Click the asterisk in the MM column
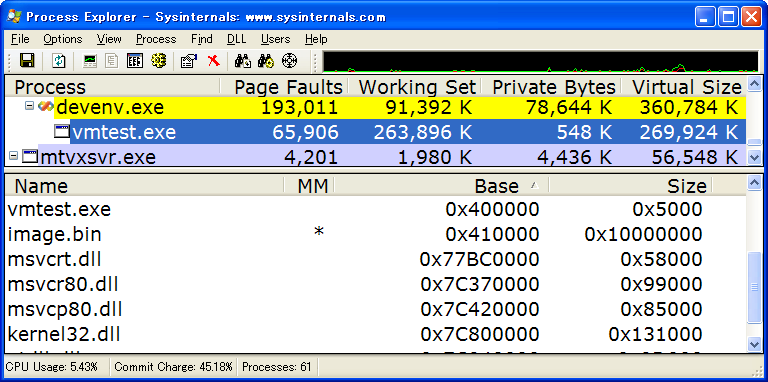This screenshot has width=768, height=382. click(319, 232)
